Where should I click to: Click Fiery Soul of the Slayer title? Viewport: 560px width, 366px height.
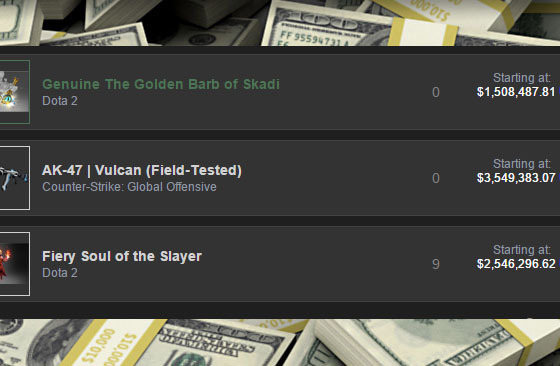tap(122, 256)
